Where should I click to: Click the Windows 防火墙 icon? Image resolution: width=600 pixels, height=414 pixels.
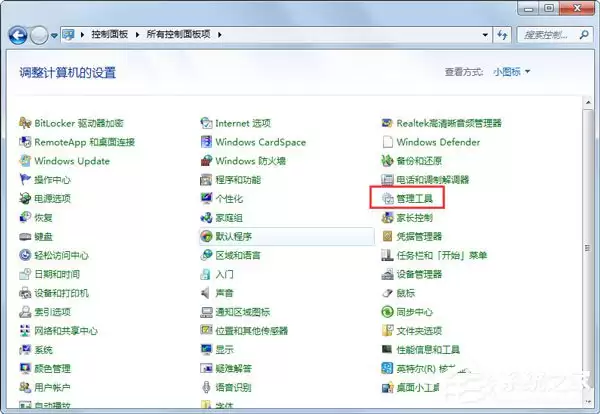pyautogui.click(x=206, y=161)
